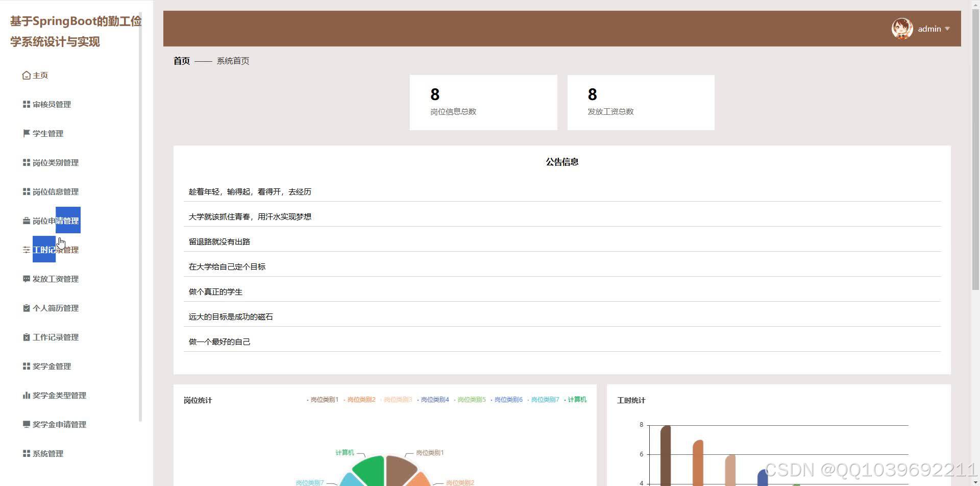The height and width of the screenshot is (486, 980).
Task: Click the grid icon next to 审核员管理
Action: coord(26,105)
